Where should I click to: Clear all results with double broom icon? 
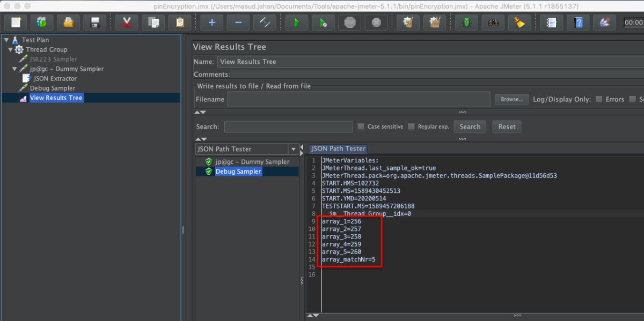pyautogui.click(x=435, y=23)
